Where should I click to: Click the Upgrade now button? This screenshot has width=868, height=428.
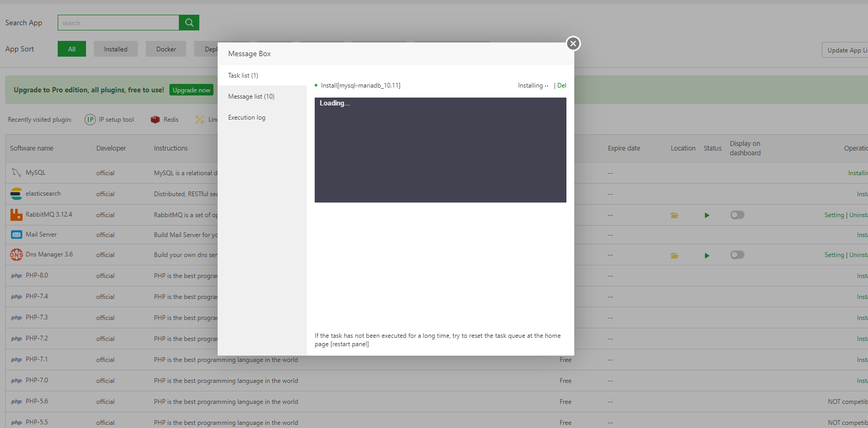tap(191, 90)
